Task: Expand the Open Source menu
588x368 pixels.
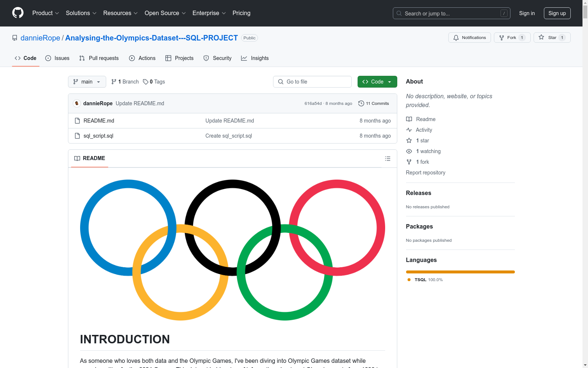Action: click(165, 13)
